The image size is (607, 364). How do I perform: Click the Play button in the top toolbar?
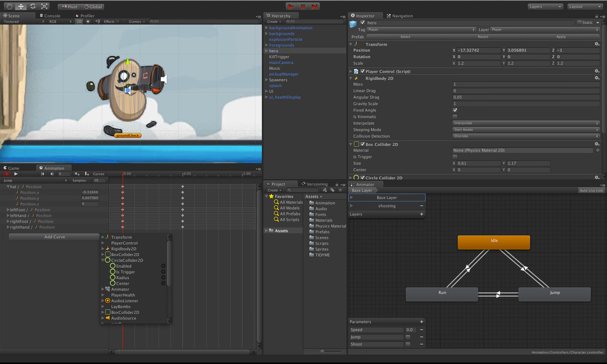[291, 7]
